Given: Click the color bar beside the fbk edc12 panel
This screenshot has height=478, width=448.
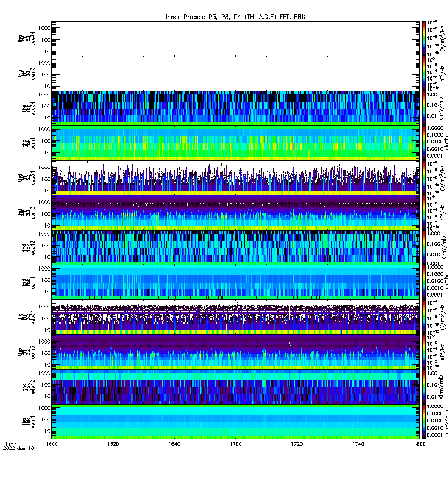Looking at the screenshot, I should click(424, 387).
